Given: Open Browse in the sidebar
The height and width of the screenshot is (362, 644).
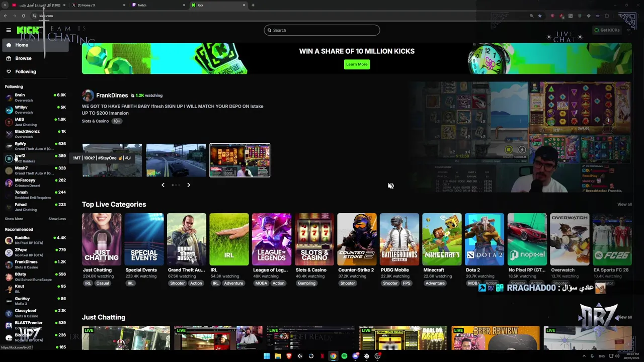Looking at the screenshot, I should (x=34, y=58).
